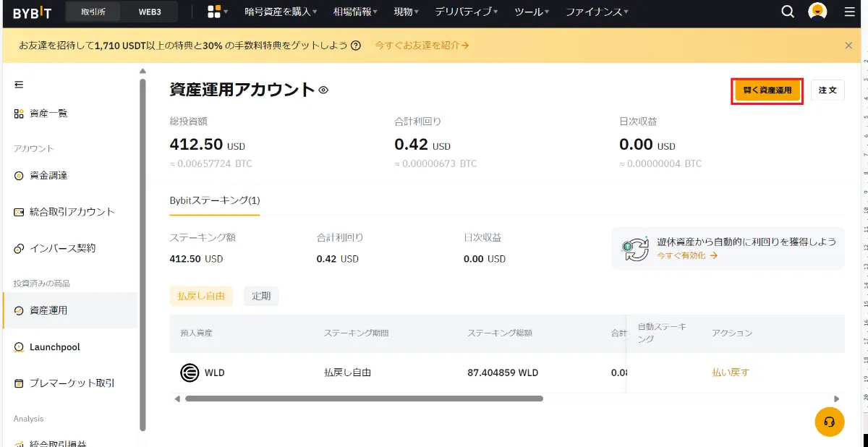This screenshot has width=868, height=447.
Task: Click the インバース契約 sidebar icon
Action: click(19, 248)
